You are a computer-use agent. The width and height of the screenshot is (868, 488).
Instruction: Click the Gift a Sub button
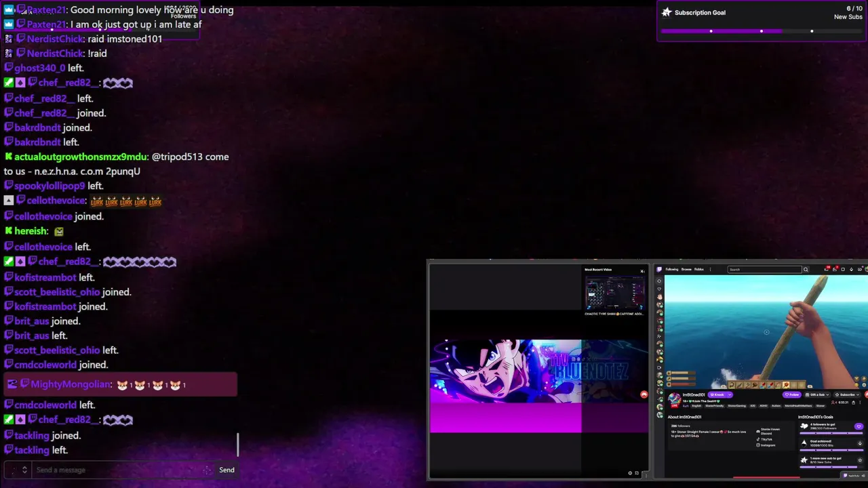pos(817,394)
